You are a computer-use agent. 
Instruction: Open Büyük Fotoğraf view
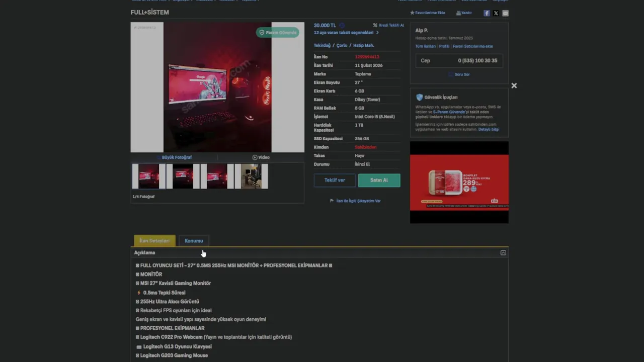click(174, 157)
